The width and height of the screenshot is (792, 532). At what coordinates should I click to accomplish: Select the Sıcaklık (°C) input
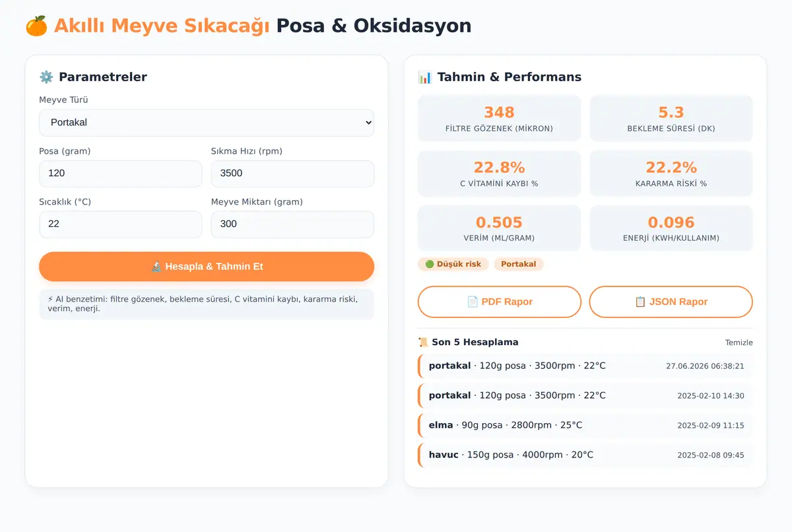coord(121,224)
